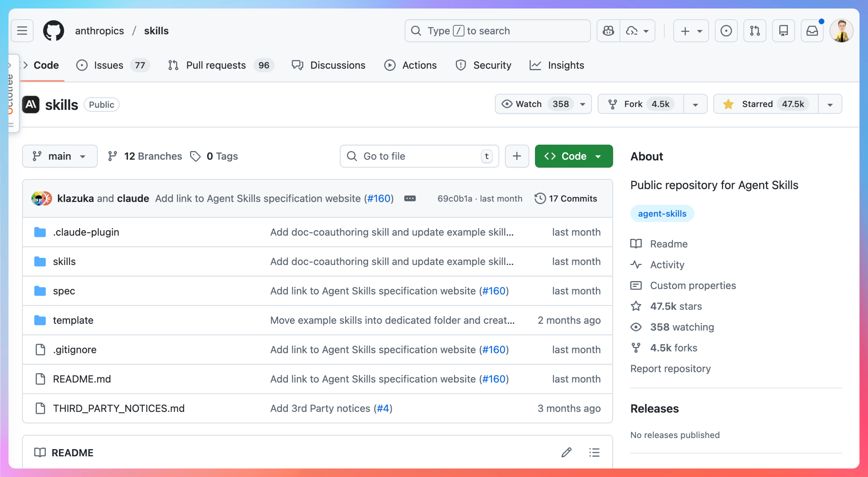Open the hamburger navigation menu
Screen dimensions: 868x477
click(22, 31)
